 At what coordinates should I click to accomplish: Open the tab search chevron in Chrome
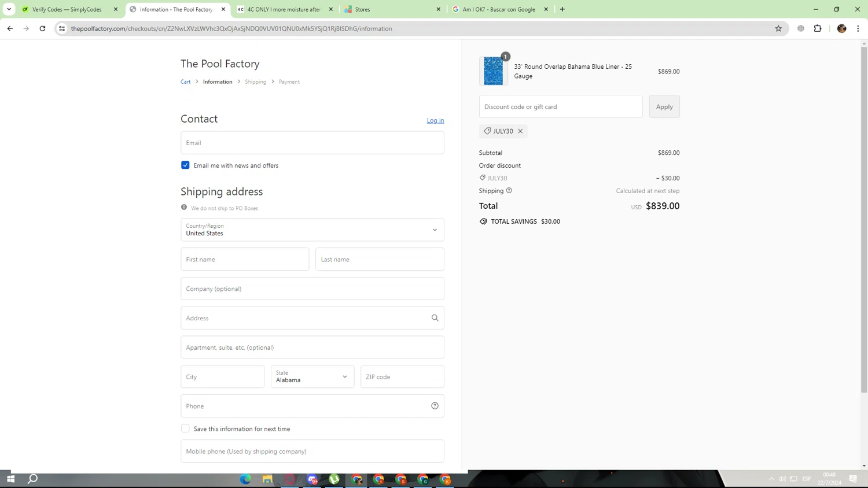click(9, 9)
